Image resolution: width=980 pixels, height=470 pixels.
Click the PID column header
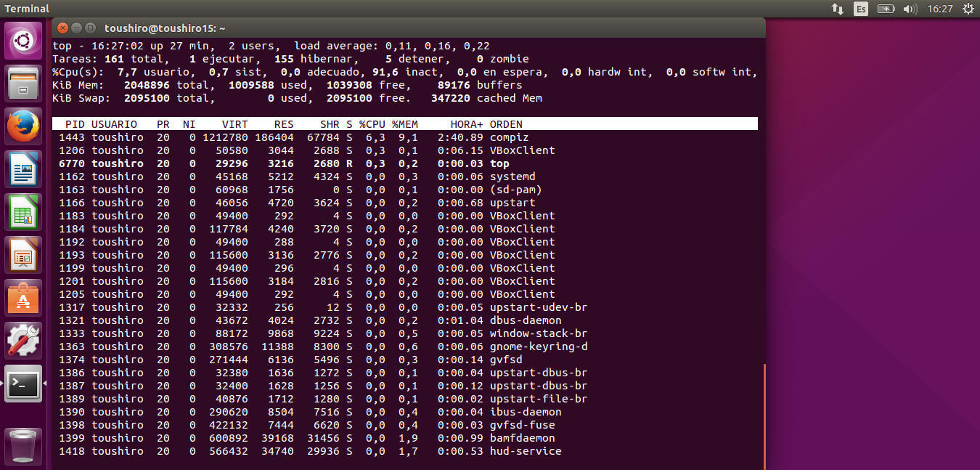pos(75,124)
